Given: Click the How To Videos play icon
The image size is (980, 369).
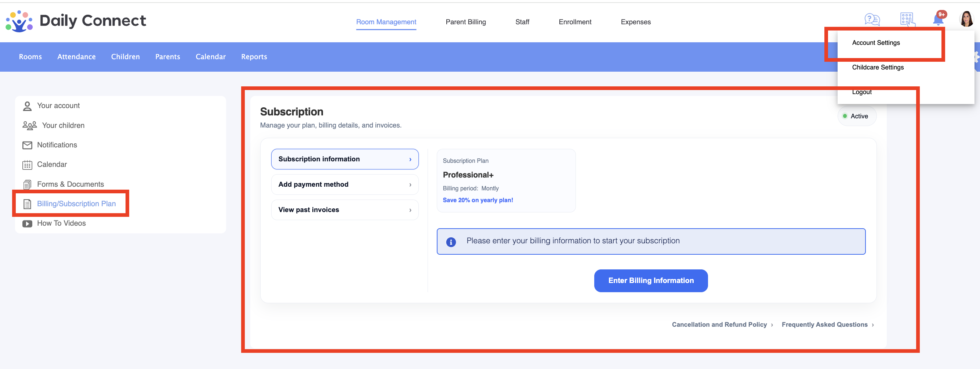Looking at the screenshot, I should 27,223.
